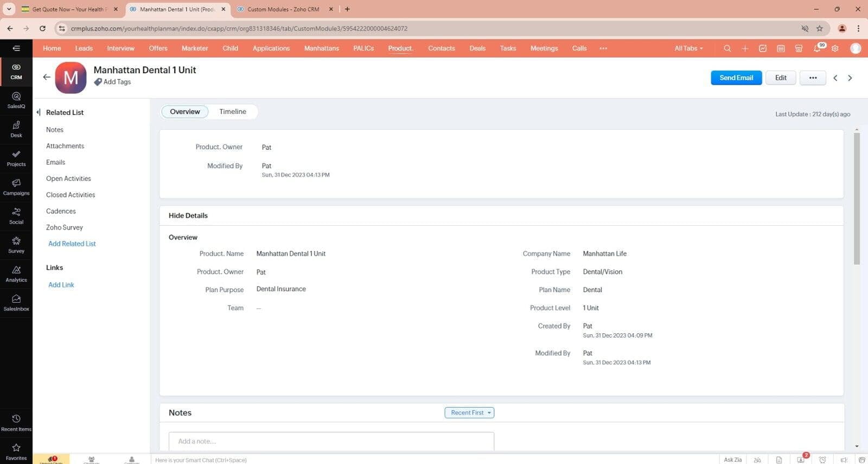This screenshot has width=868, height=464.
Task: Open SalesIQ from the left sidebar
Action: point(16,100)
